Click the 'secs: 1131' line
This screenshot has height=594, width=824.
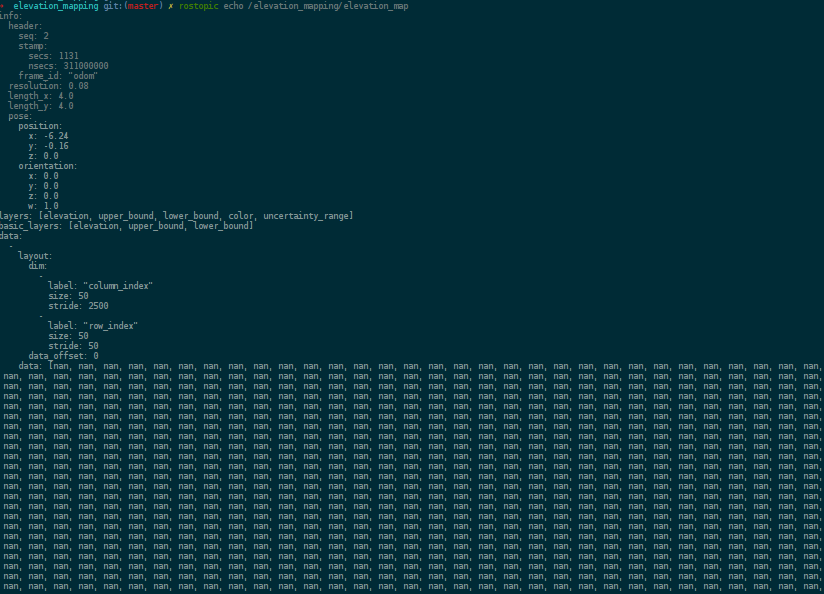click(x=54, y=56)
